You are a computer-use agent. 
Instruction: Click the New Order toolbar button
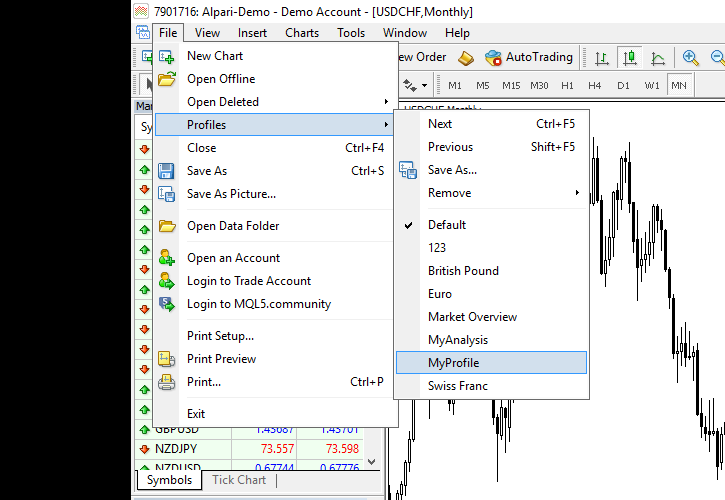coord(423,57)
